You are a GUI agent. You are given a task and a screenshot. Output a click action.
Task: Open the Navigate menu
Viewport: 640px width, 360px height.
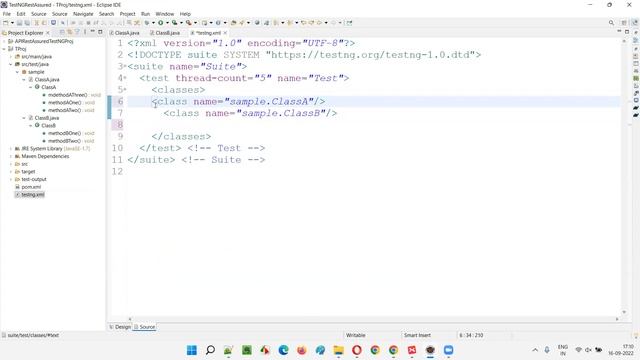(83, 14)
